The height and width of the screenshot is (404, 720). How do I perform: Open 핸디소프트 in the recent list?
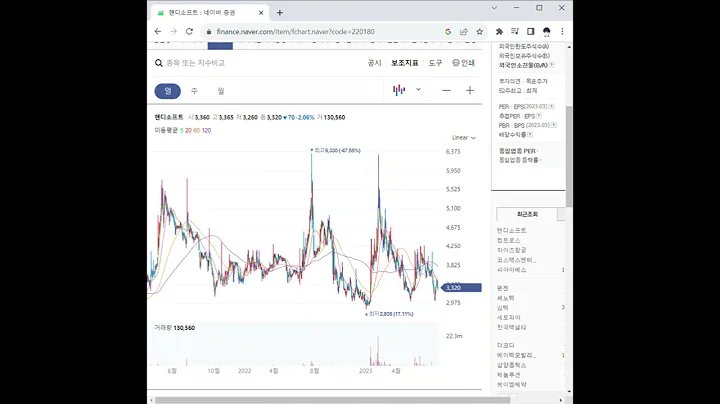click(512, 230)
